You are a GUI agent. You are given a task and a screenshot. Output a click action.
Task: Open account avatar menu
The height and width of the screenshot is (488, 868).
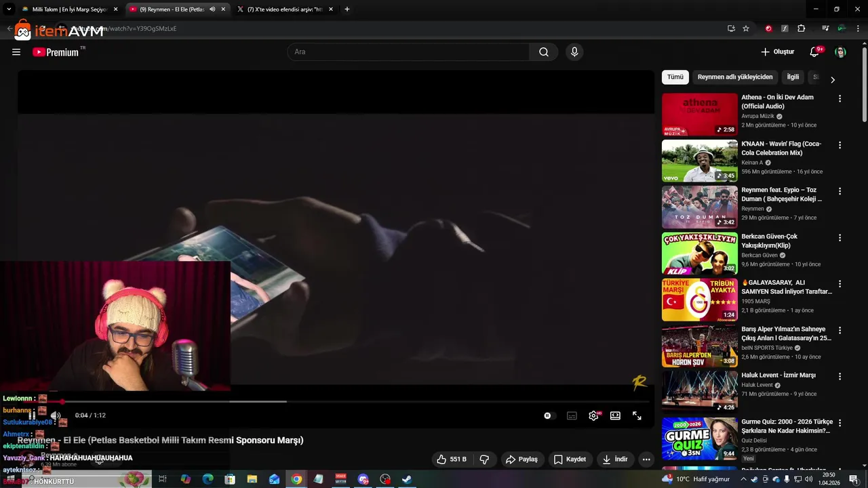click(840, 52)
